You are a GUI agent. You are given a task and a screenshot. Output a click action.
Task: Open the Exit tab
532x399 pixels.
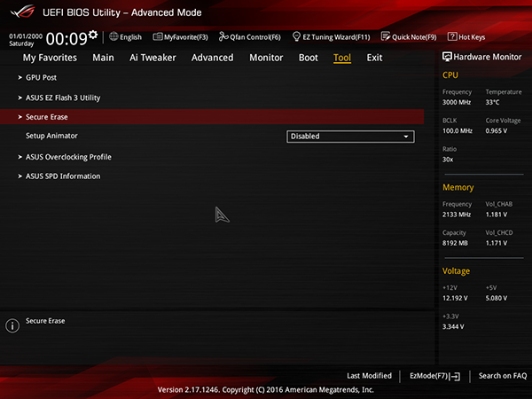coord(374,58)
